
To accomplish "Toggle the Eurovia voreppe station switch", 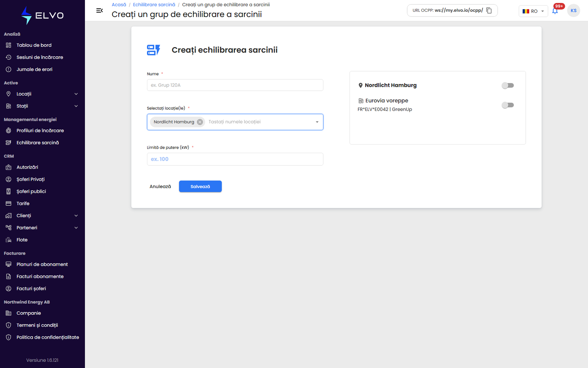I will click(x=508, y=105).
